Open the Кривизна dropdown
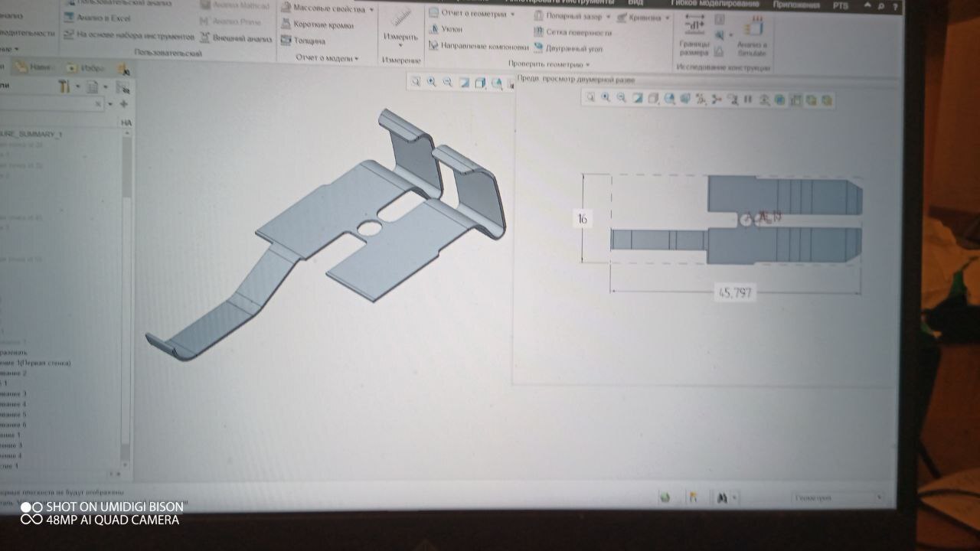The width and height of the screenshot is (980, 551). (x=667, y=18)
